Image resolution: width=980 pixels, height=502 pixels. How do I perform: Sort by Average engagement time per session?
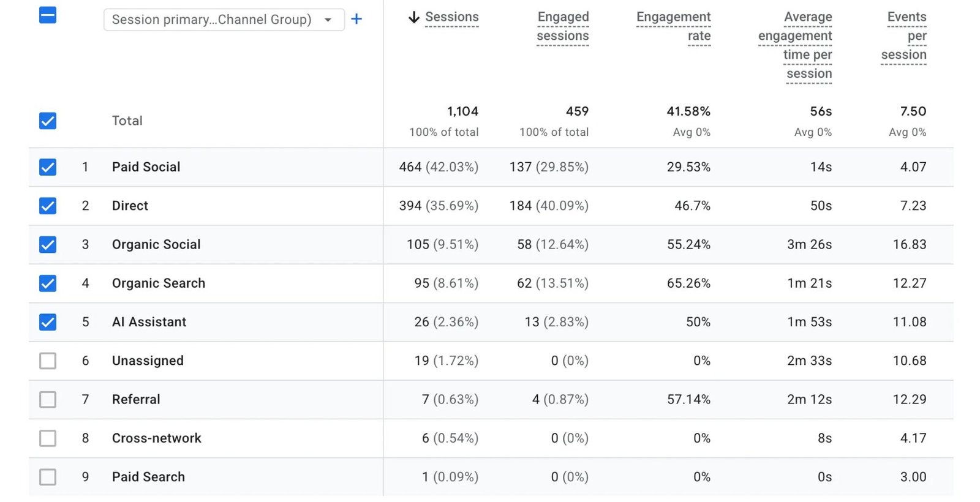click(795, 45)
